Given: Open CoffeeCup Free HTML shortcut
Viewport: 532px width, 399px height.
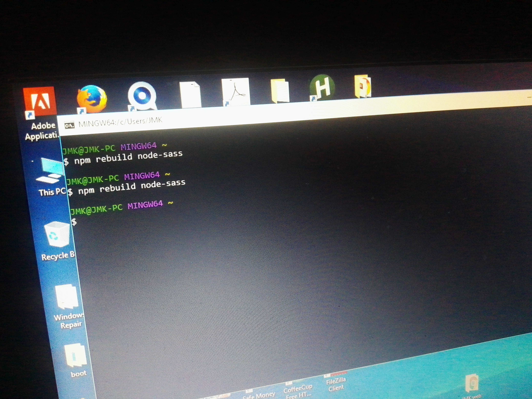Looking at the screenshot, I should tap(298, 390).
